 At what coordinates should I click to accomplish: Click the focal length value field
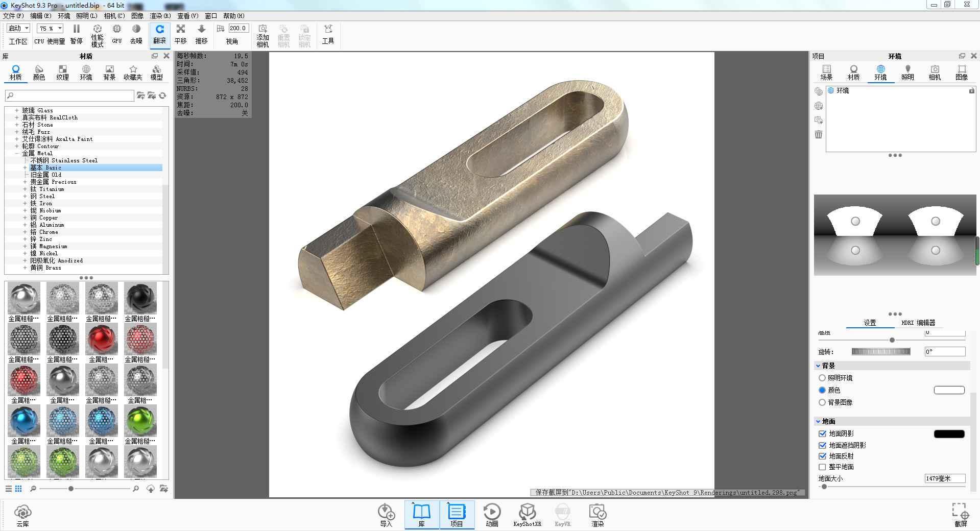(238, 29)
